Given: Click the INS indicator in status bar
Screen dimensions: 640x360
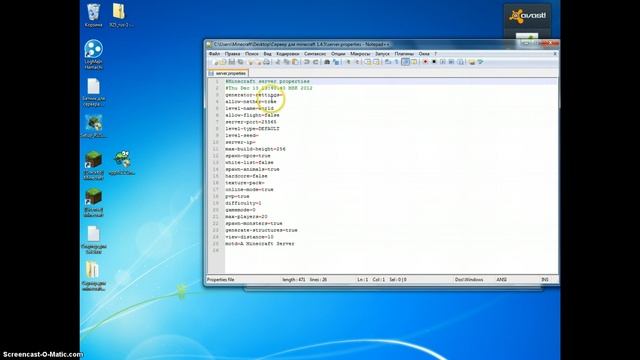Looking at the screenshot, I should (x=545, y=280).
